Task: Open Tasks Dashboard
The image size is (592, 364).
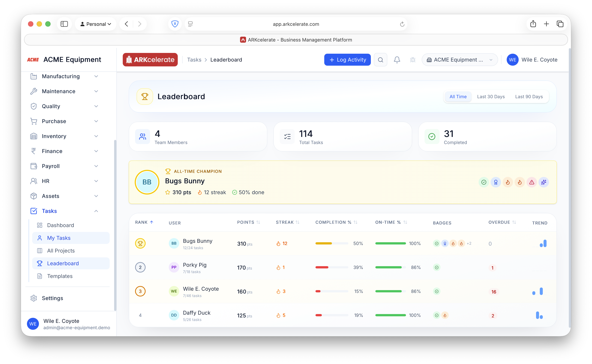Action: click(x=71, y=225)
